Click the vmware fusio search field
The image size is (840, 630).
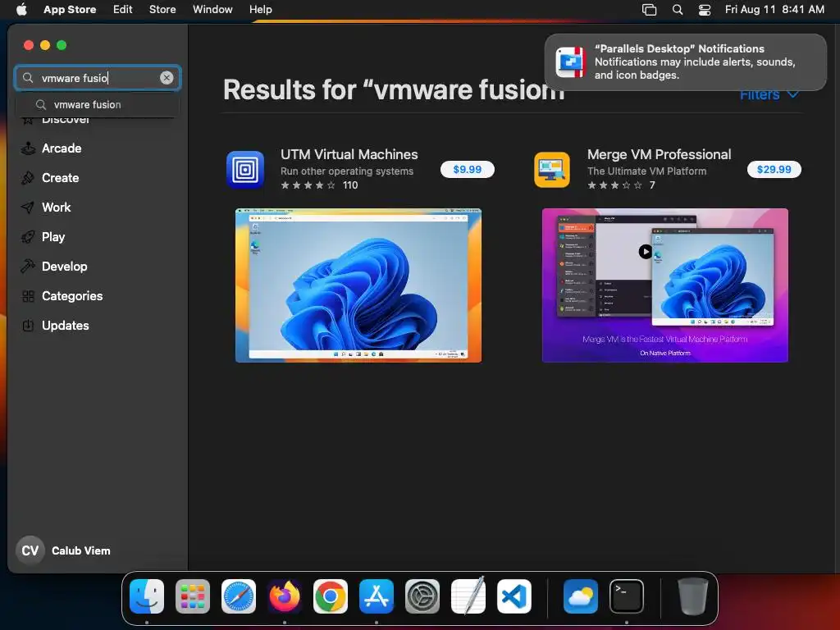click(x=98, y=78)
